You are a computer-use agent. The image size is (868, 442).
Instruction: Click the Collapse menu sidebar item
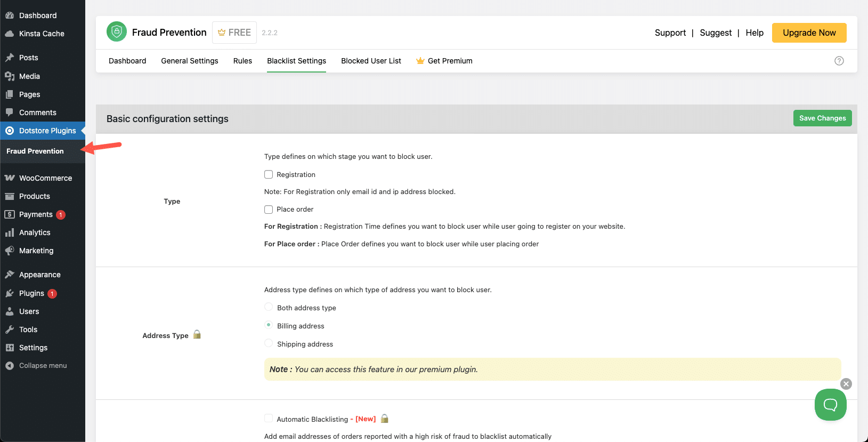coord(43,366)
